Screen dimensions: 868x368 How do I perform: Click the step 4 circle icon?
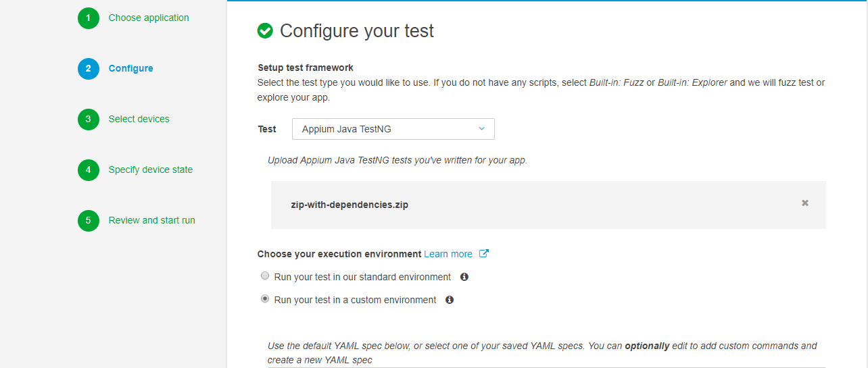tap(88, 170)
